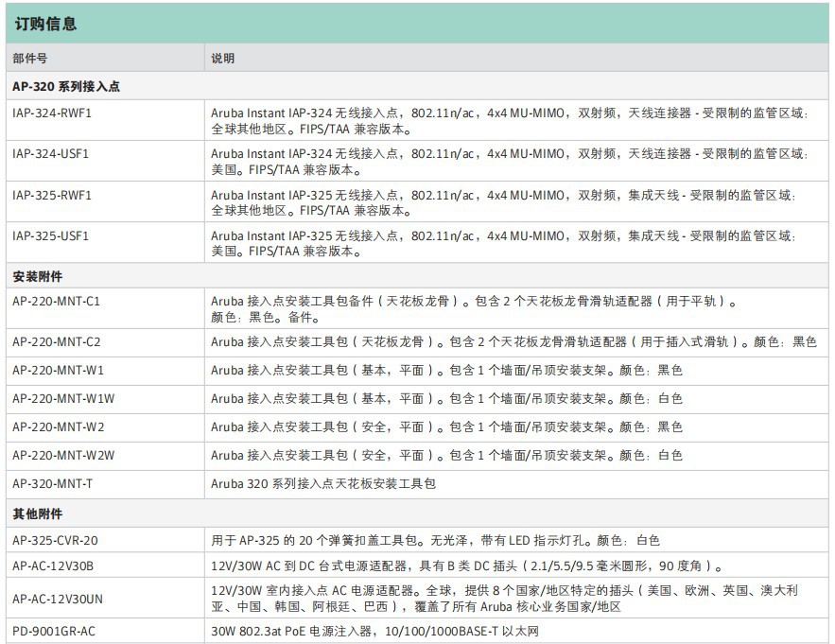The image size is (835, 644).
Task: Select part number AP-220-MNT-C1
Action: (57, 302)
